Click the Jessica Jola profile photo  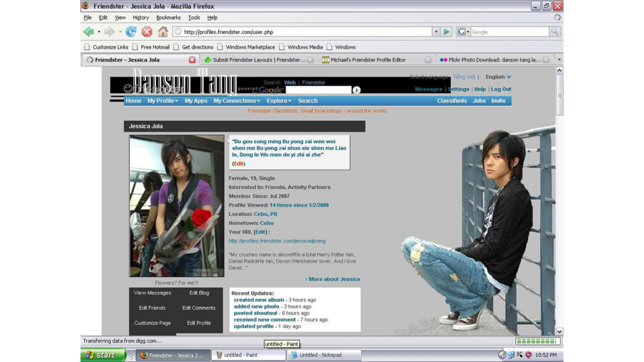(x=177, y=205)
